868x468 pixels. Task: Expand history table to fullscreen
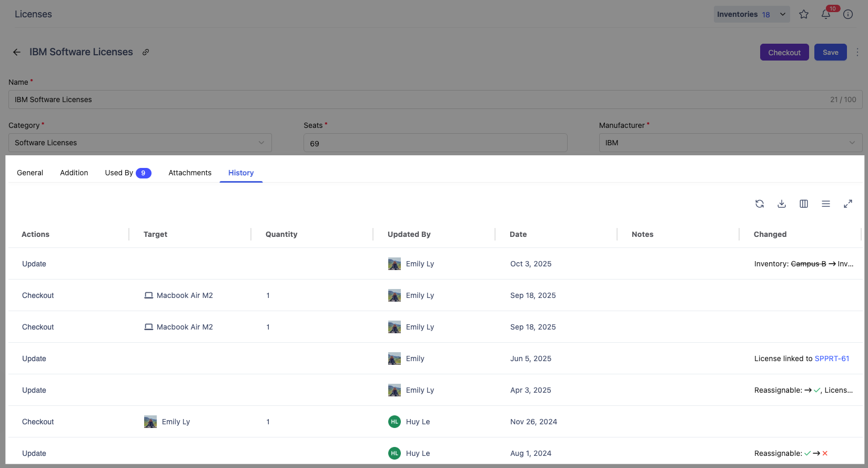[x=848, y=204]
